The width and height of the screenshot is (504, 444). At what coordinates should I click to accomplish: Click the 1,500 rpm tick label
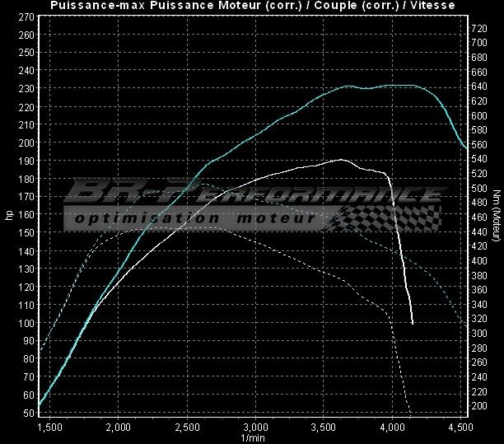[50, 427]
